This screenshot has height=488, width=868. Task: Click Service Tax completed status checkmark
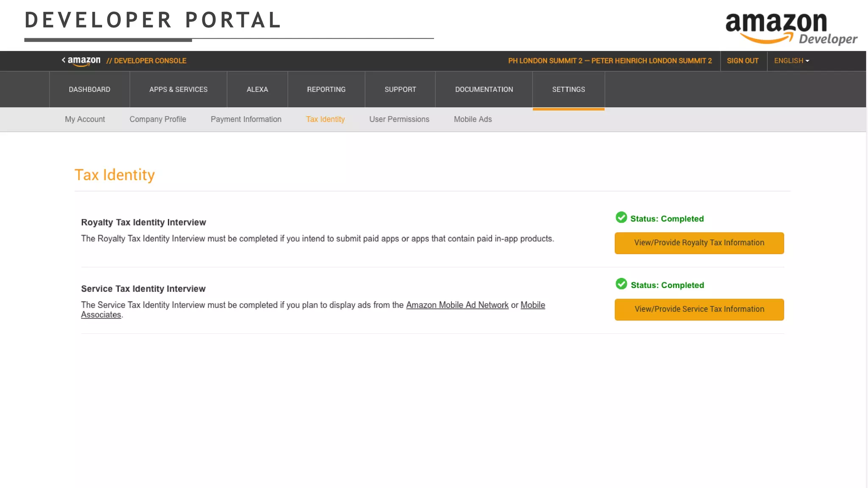pyautogui.click(x=621, y=284)
